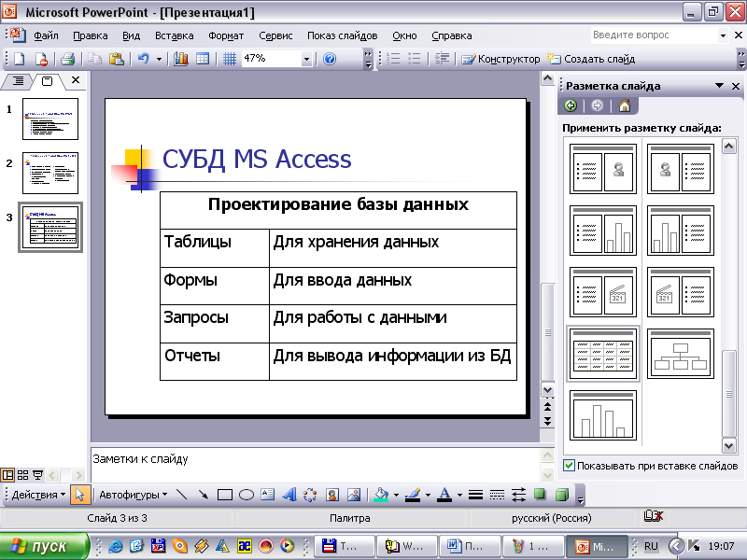Click the Home icon in the task pane
Image resolution: width=747 pixels, height=560 pixels.
[624, 105]
